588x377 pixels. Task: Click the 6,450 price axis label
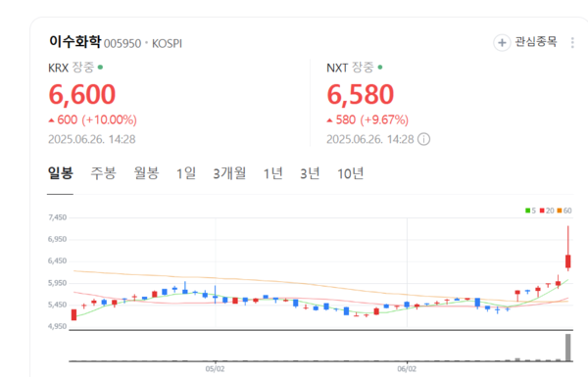click(57, 260)
